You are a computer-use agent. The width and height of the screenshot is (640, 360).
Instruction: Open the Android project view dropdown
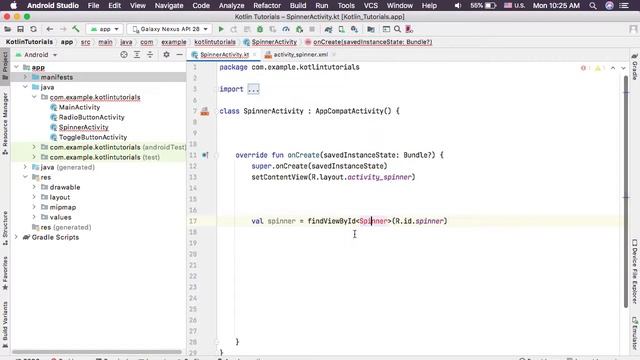[x=36, y=55]
